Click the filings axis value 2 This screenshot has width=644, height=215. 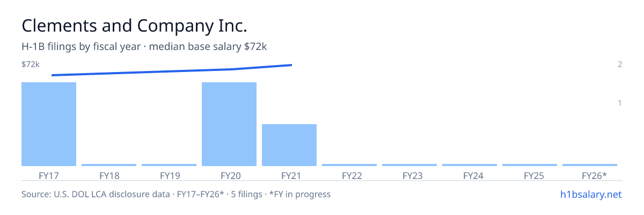[620, 64]
